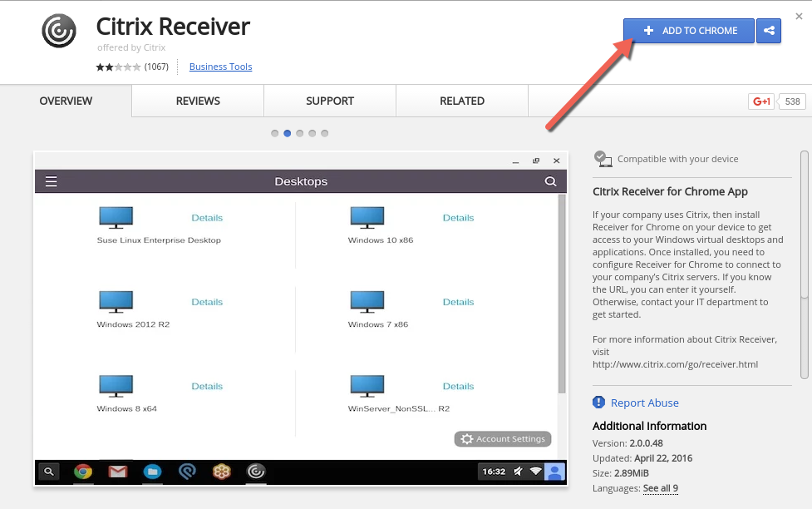Open Windows 8 x64 monitor icon
Image resolution: width=812 pixels, height=509 pixels.
(x=116, y=386)
